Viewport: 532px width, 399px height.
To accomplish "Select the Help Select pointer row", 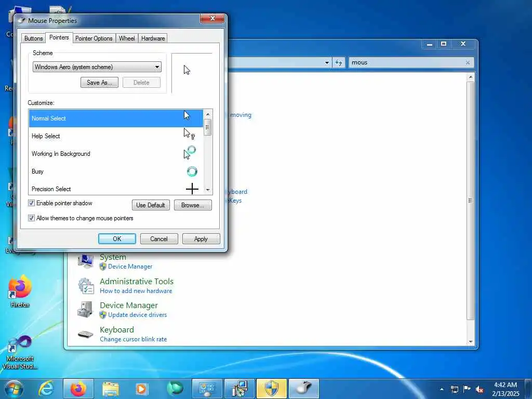I will tap(116, 136).
